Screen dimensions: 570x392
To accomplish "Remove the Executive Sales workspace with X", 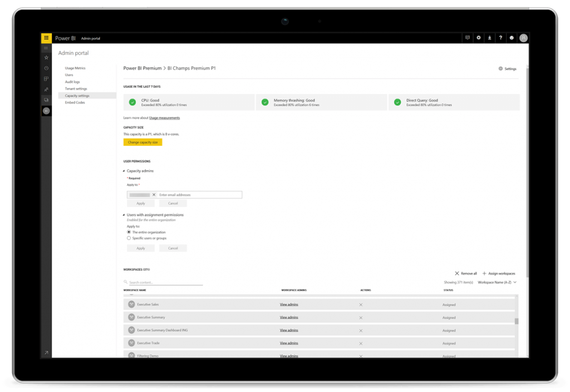I will (x=361, y=305).
